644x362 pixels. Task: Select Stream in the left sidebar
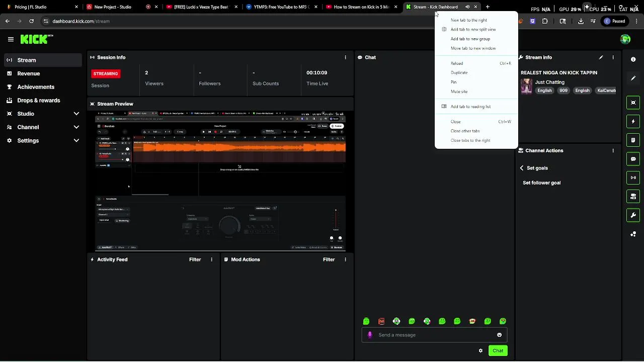tap(42, 60)
